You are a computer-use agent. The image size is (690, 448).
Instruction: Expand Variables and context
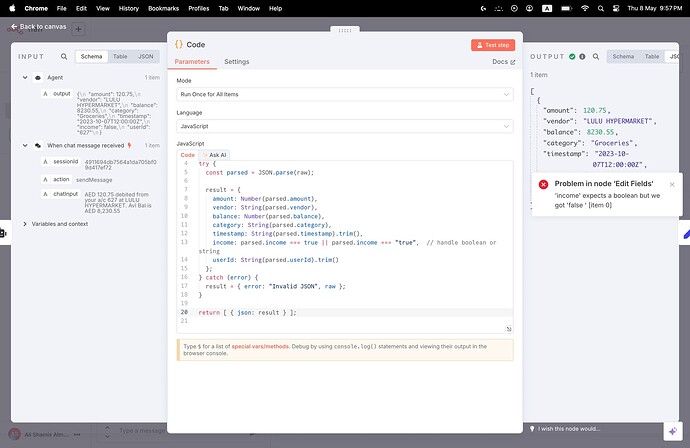[x=25, y=224]
